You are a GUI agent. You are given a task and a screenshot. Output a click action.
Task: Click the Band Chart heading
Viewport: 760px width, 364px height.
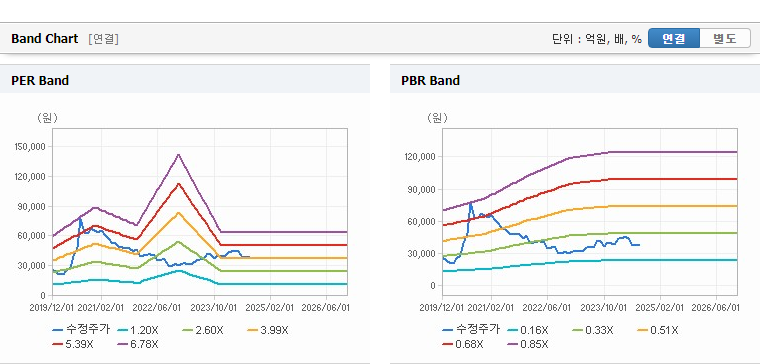(45, 39)
